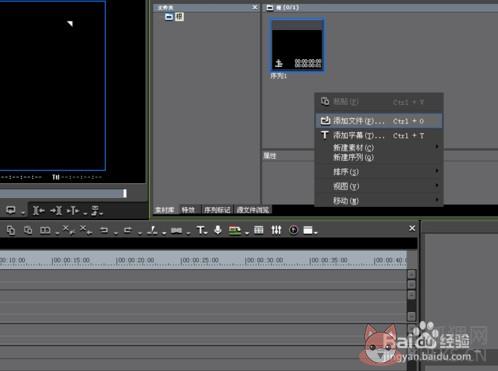Click the white rectangle icon in toolbar

point(308,230)
